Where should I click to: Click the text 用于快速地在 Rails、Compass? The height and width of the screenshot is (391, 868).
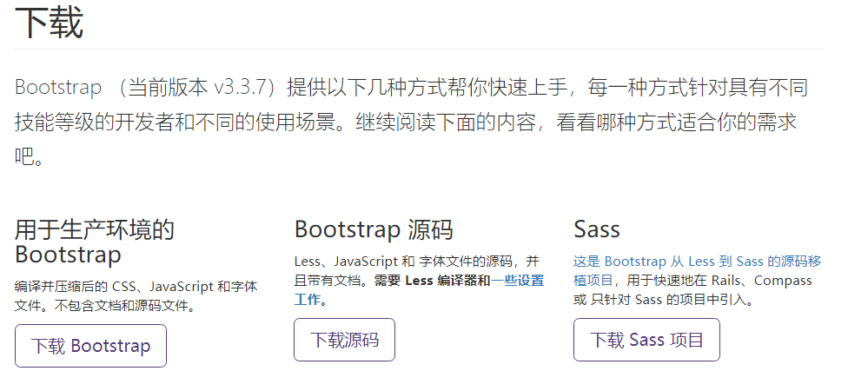[x=719, y=281]
